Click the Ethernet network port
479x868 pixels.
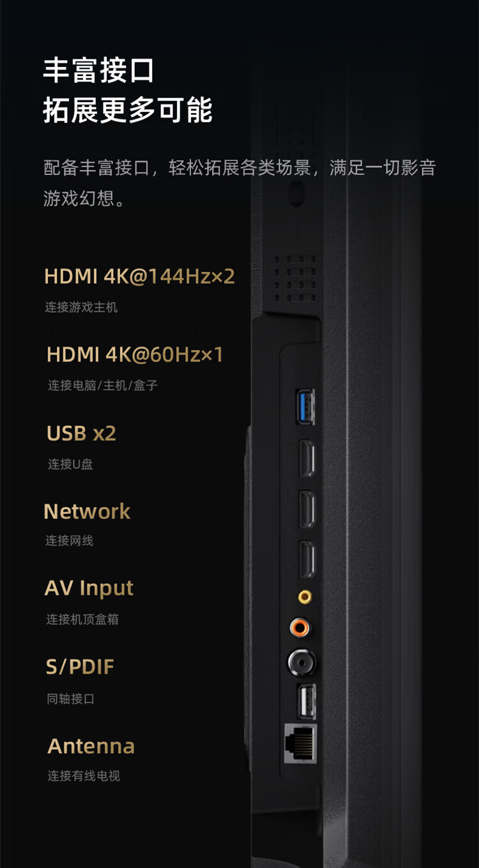(x=300, y=743)
